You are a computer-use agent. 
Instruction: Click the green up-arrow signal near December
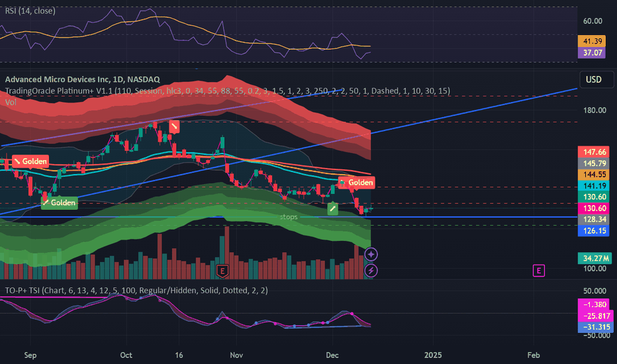pyautogui.click(x=333, y=208)
